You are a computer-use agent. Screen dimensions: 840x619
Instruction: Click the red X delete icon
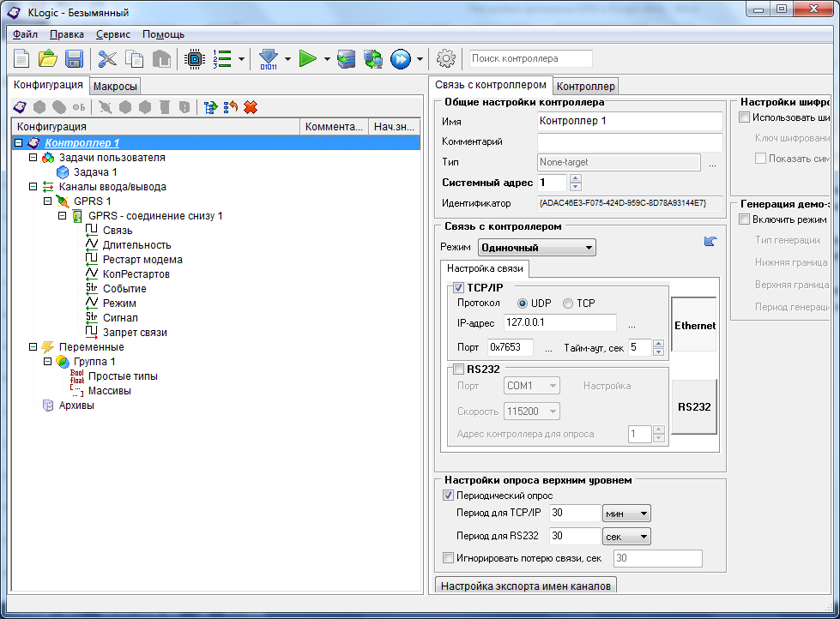coord(251,107)
